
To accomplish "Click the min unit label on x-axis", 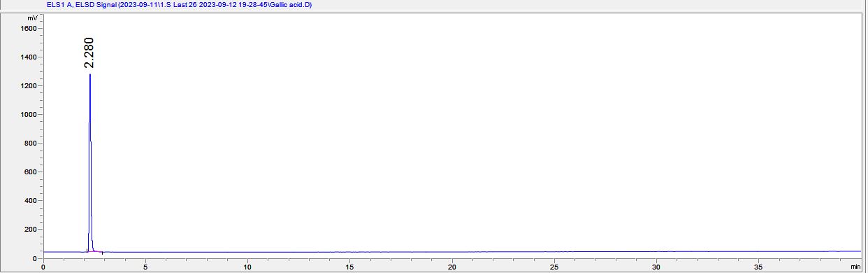I will coord(855,267).
